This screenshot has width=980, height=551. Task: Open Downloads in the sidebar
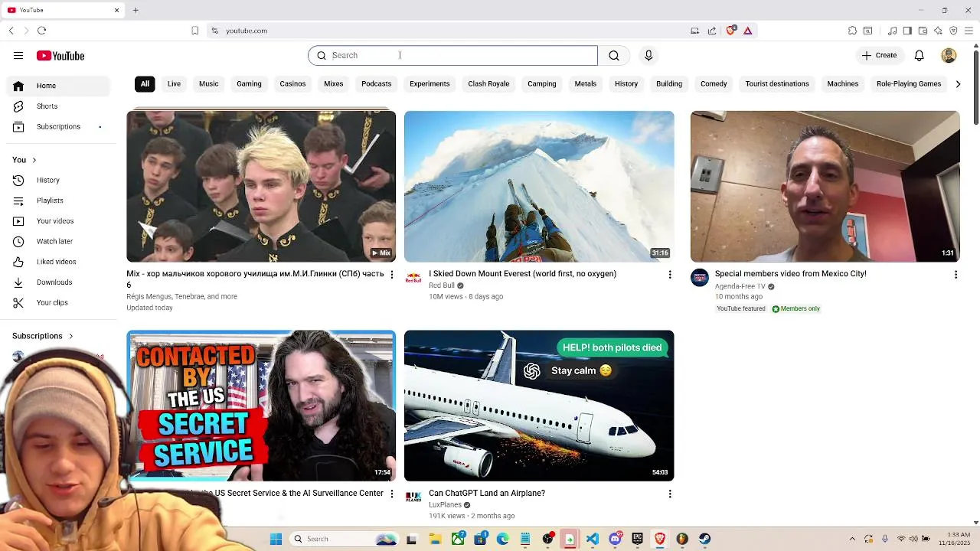coord(60,282)
